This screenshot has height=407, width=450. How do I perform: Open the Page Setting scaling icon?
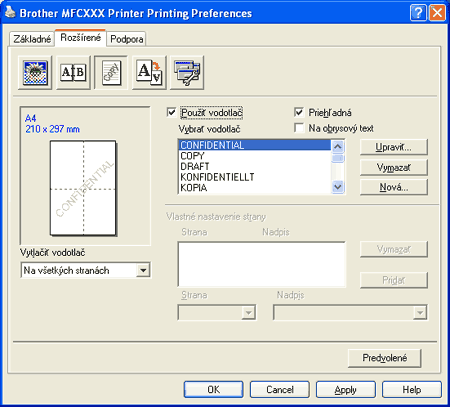(x=149, y=73)
